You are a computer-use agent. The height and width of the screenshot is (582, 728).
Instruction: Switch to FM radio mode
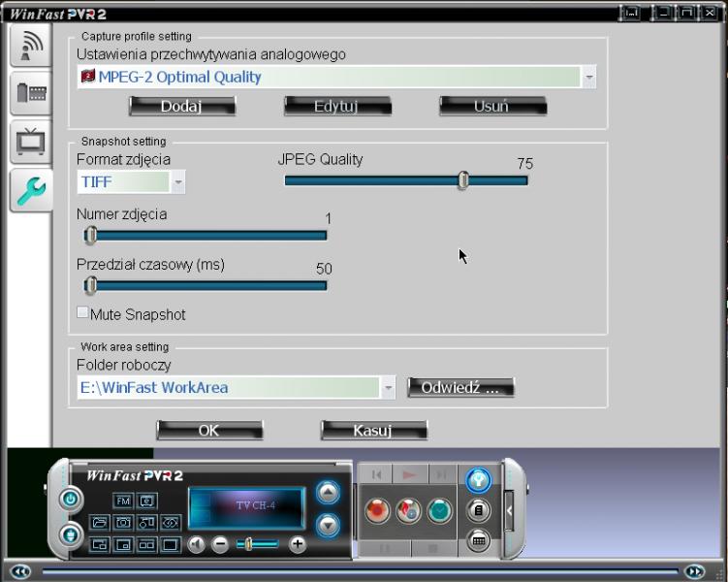click(123, 501)
